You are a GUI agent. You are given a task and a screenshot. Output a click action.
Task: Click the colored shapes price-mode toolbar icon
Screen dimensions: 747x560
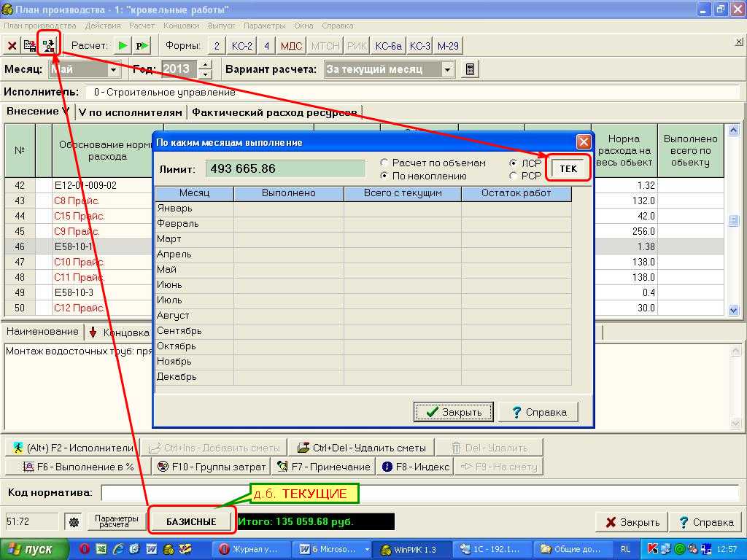point(48,46)
